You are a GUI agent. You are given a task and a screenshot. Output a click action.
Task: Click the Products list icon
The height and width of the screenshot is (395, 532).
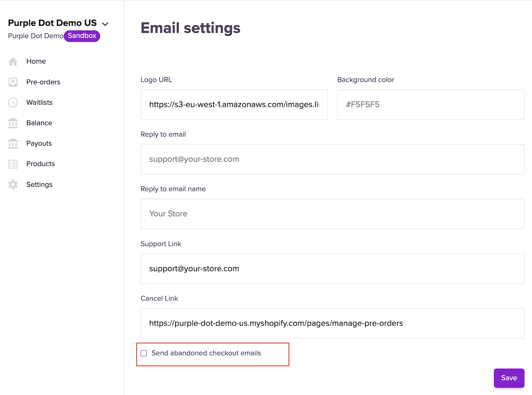pyautogui.click(x=13, y=164)
